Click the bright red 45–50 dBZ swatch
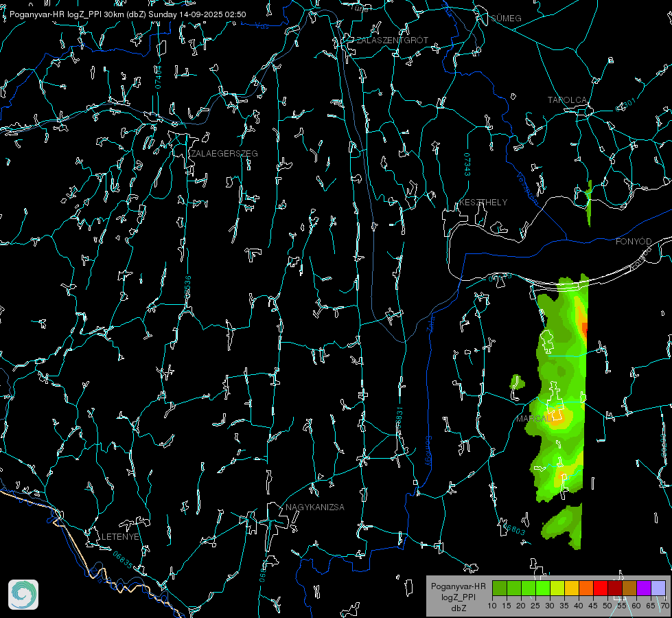Image resolution: width=672 pixels, height=618 pixels. pos(601,588)
